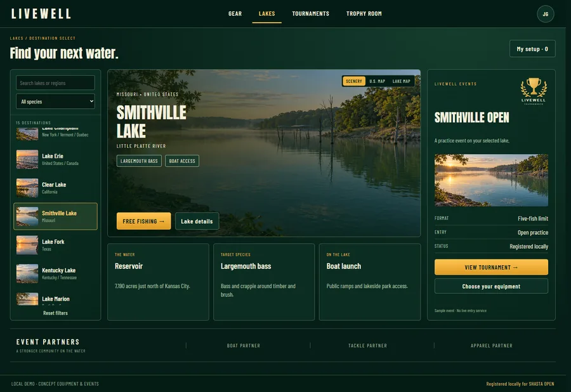The width and height of the screenshot is (571, 392).
Task: Click 'Kentucky / Tennessee' region text
Action: pyautogui.click(x=60, y=277)
